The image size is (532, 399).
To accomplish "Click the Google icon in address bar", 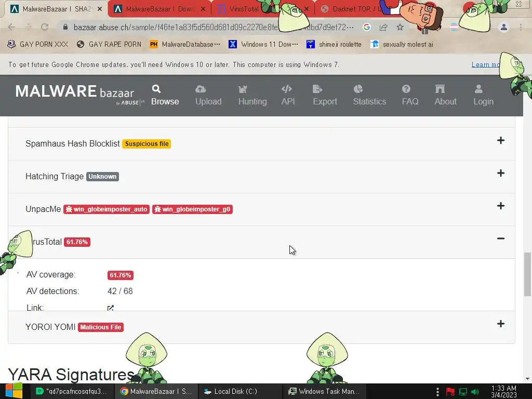I will click(x=366, y=27).
